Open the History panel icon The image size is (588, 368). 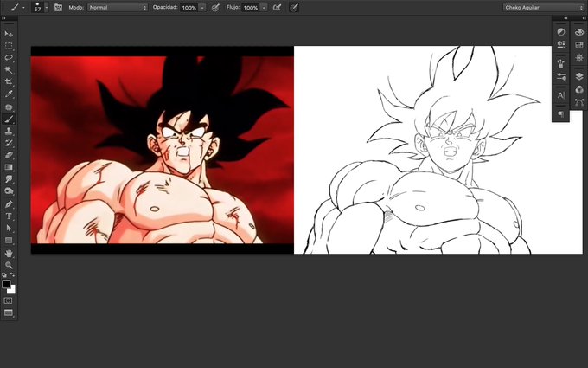coord(561,45)
